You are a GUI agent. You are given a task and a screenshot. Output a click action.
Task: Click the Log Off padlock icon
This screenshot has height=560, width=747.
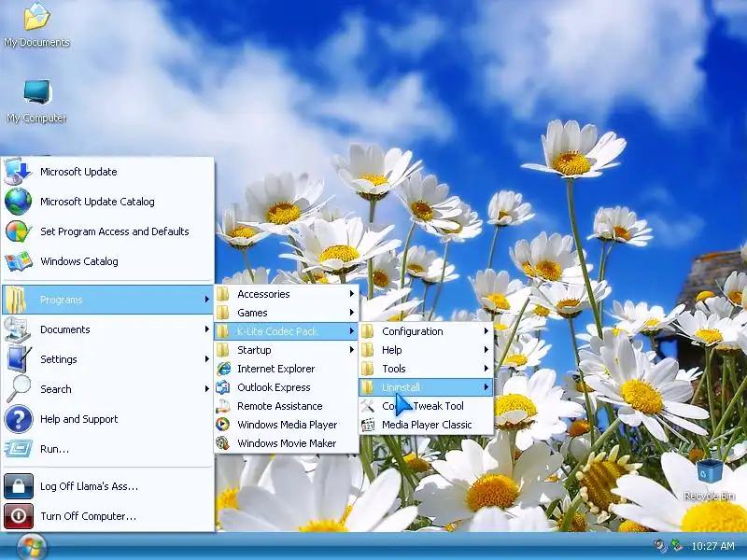point(19,486)
